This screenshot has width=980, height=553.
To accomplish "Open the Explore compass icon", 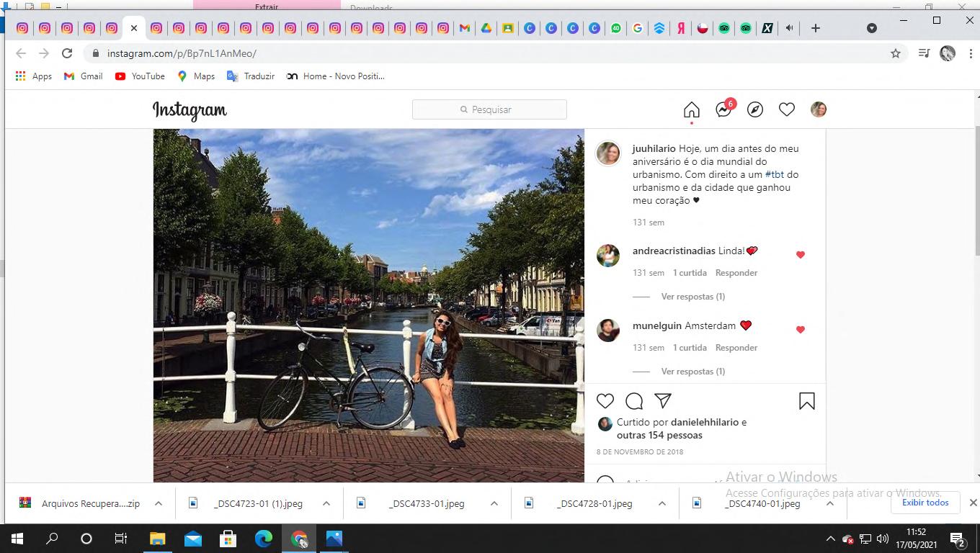I will click(755, 109).
